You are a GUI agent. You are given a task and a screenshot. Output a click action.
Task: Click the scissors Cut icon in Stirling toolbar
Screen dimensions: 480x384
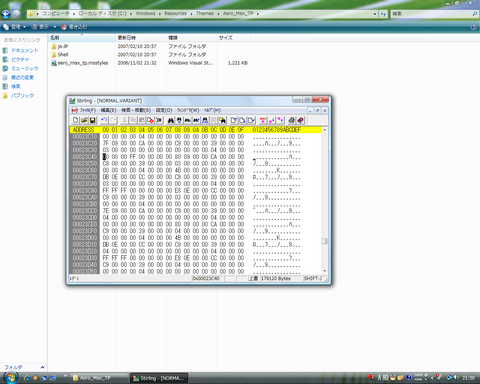[x=124, y=120]
